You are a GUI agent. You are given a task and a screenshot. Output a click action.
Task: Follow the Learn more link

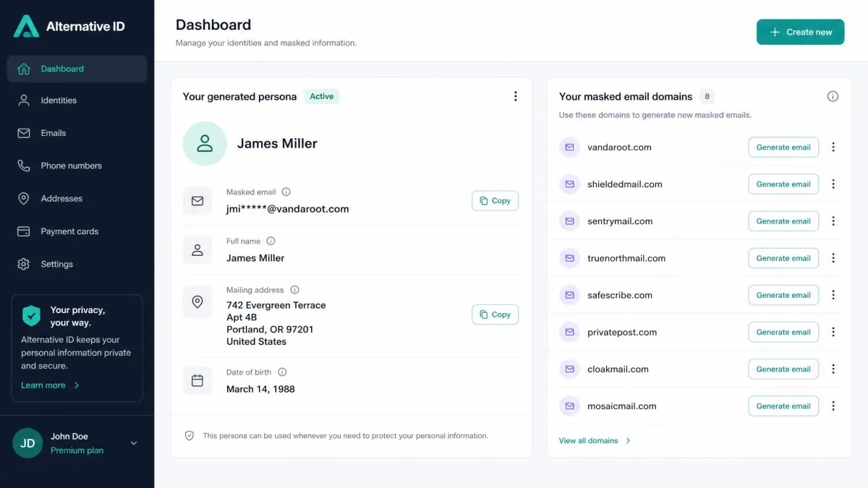pyautogui.click(x=50, y=385)
